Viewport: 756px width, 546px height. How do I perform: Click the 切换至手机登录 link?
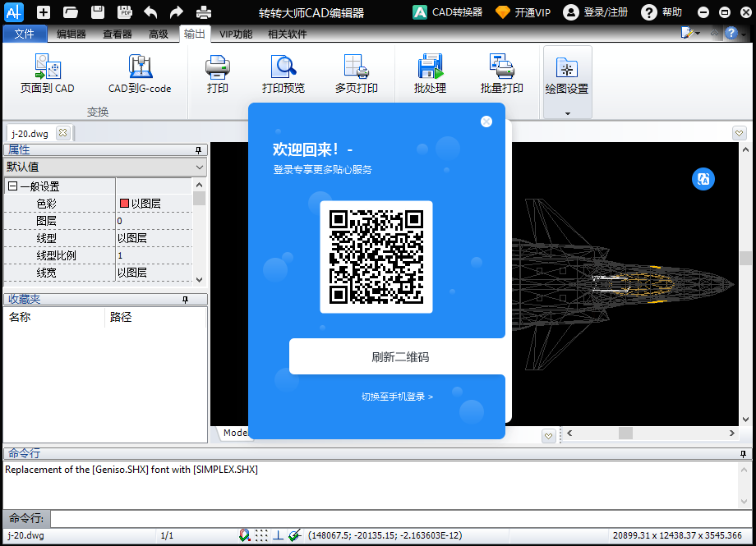click(x=397, y=397)
